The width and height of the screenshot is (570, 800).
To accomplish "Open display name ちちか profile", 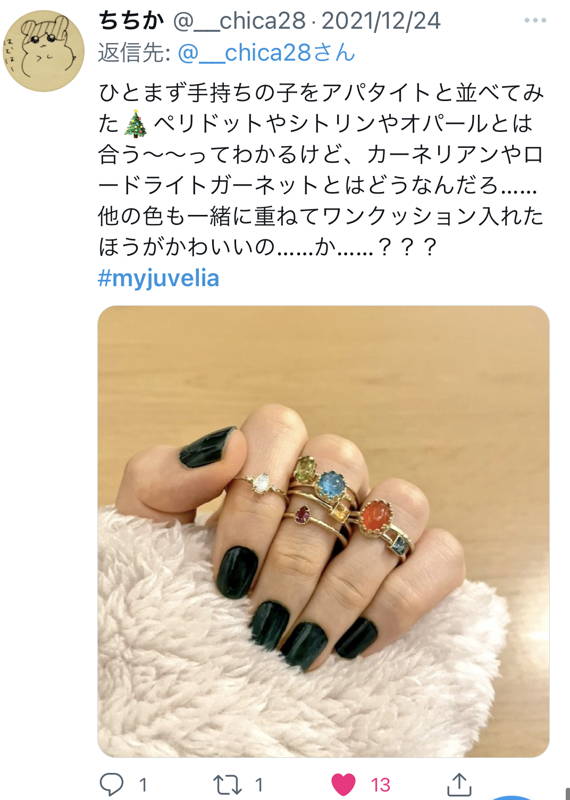I will pos(131,21).
